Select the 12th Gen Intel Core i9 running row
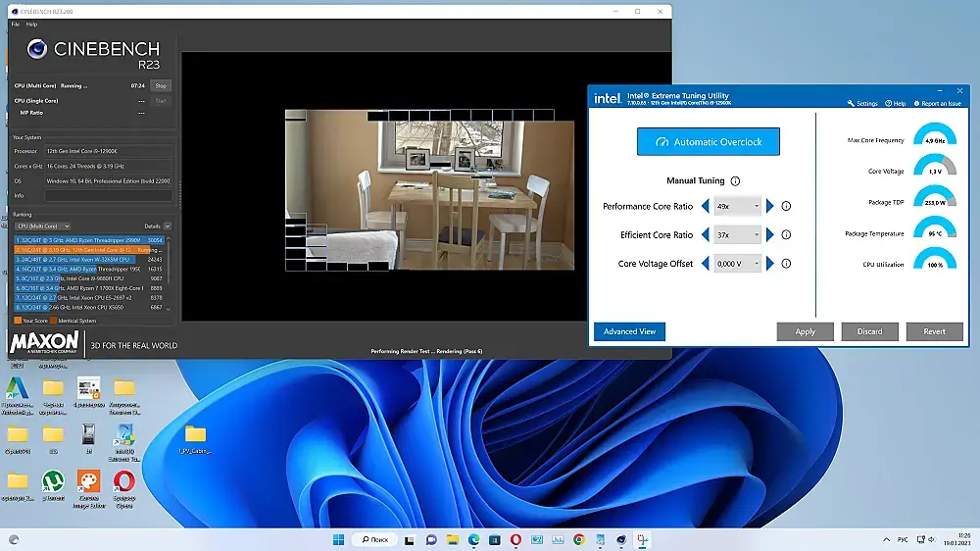This screenshot has width=980, height=551. [89, 250]
